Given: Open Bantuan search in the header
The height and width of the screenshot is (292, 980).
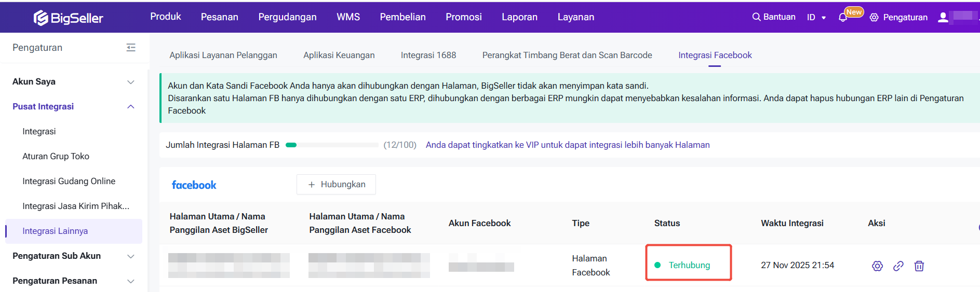Looking at the screenshot, I should click(774, 17).
